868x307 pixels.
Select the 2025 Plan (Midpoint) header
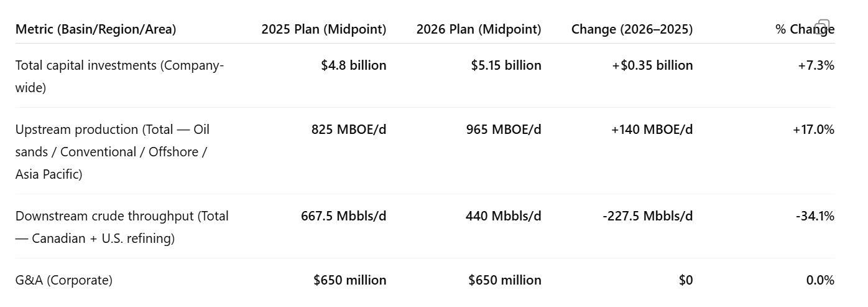pos(324,29)
